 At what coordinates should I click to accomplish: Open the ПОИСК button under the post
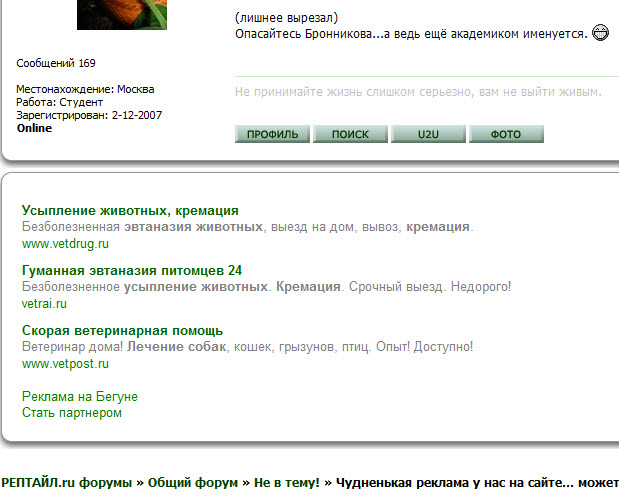[x=350, y=134]
